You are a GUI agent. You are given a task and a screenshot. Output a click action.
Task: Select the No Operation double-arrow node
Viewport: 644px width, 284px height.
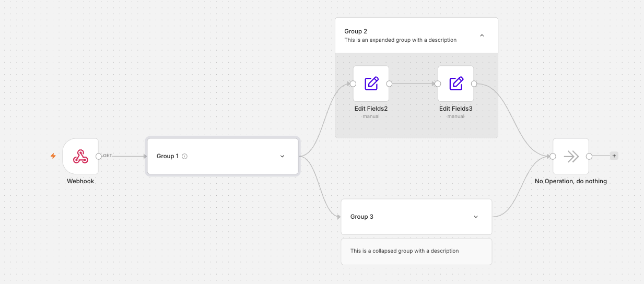[571, 156]
